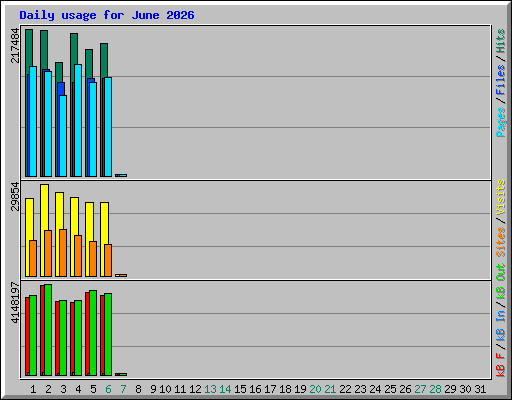Screen dimensions: 512x400
Task: Click day 1 on the x-axis
Action: [33, 389]
